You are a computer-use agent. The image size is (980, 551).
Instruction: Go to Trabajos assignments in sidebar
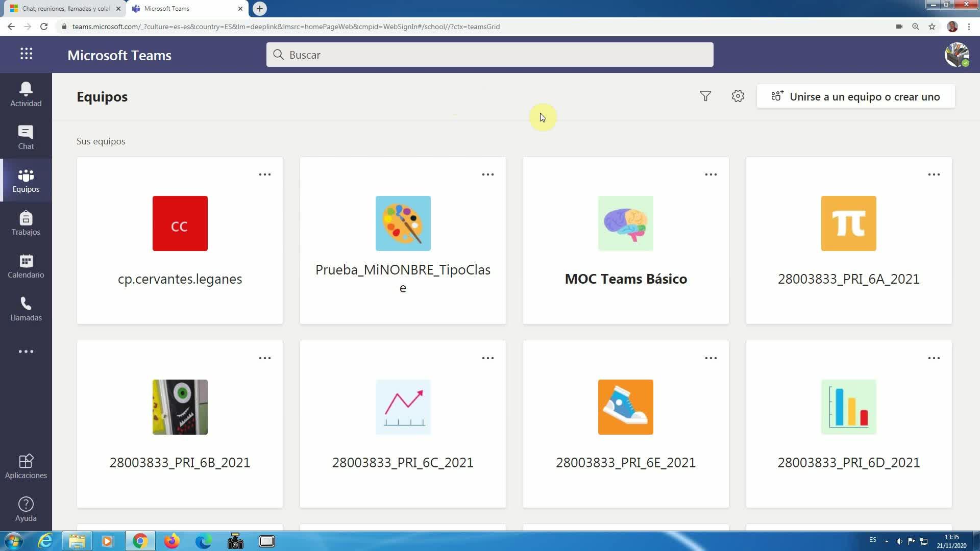(x=26, y=223)
